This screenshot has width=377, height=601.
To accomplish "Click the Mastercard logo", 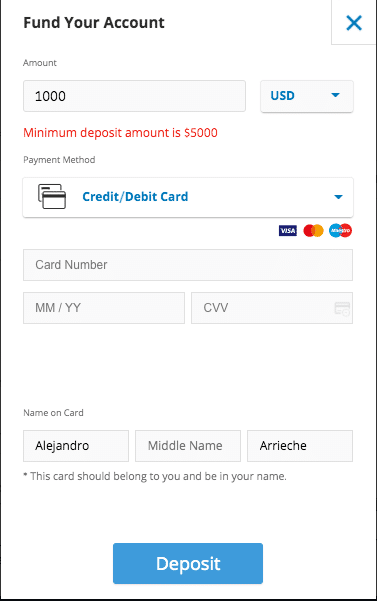I will 313,230.
